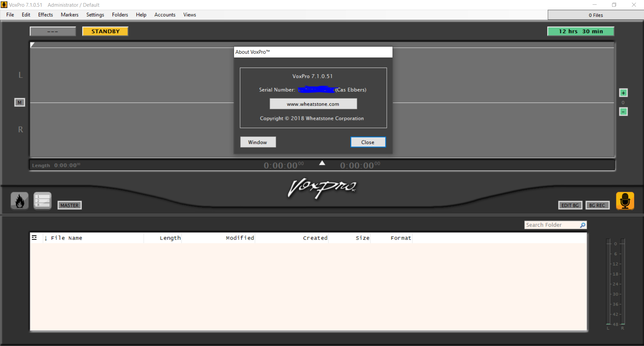
Task: Click the Copyright 2018 Wheatstone Corporation text
Action: tap(312, 118)
